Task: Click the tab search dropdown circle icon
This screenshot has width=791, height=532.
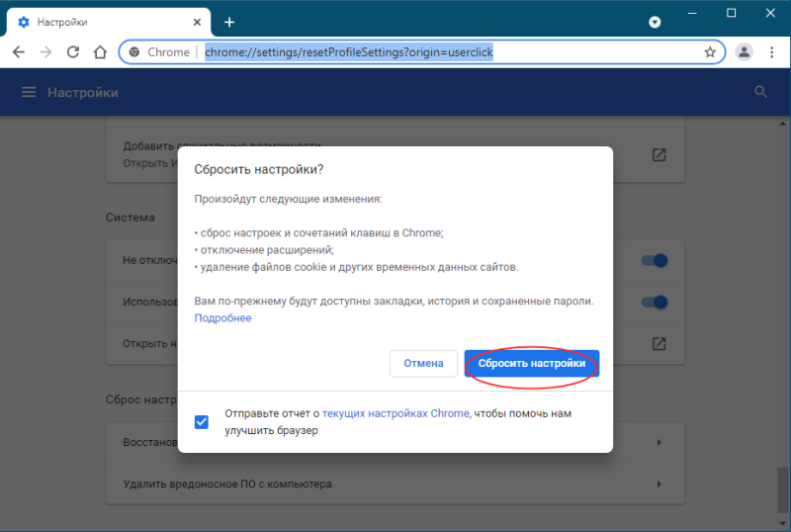Action: pyautogui.click(x=655, y=22)
